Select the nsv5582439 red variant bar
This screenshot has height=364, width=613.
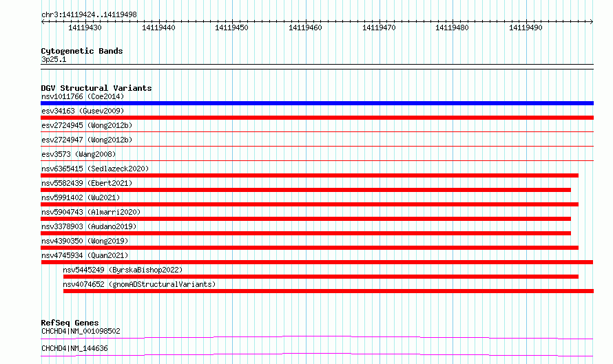(x=306, y=190)
